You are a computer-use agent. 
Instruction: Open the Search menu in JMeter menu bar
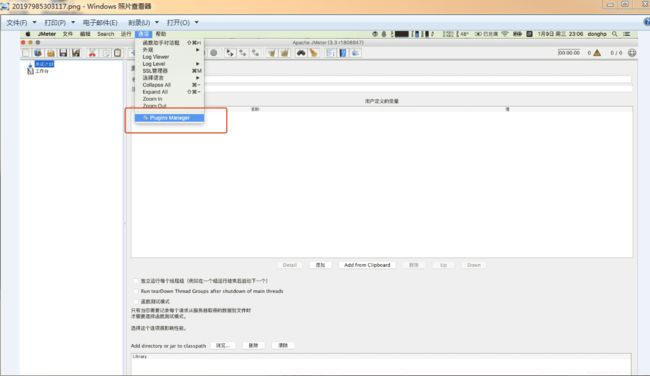pyautogui.click(x=106, y=34)
